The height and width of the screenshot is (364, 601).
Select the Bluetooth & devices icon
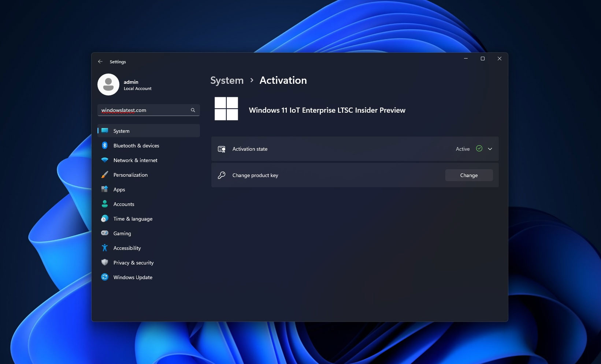point(105,145)
